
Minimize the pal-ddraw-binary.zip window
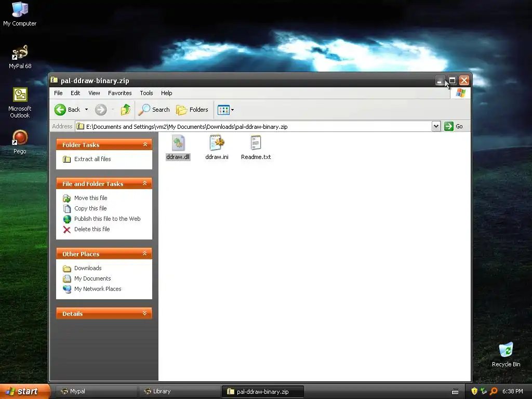pyautogui.click(x=440, y=81)
